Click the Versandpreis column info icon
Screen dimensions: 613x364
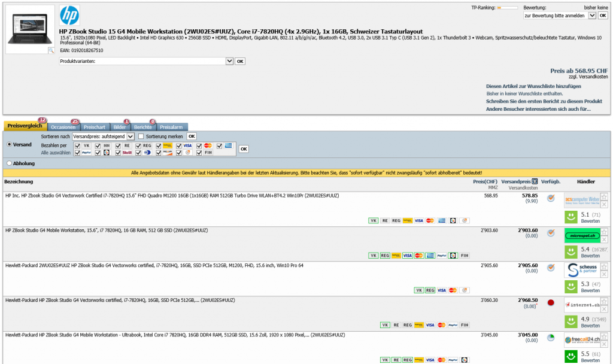pos(535,181)
